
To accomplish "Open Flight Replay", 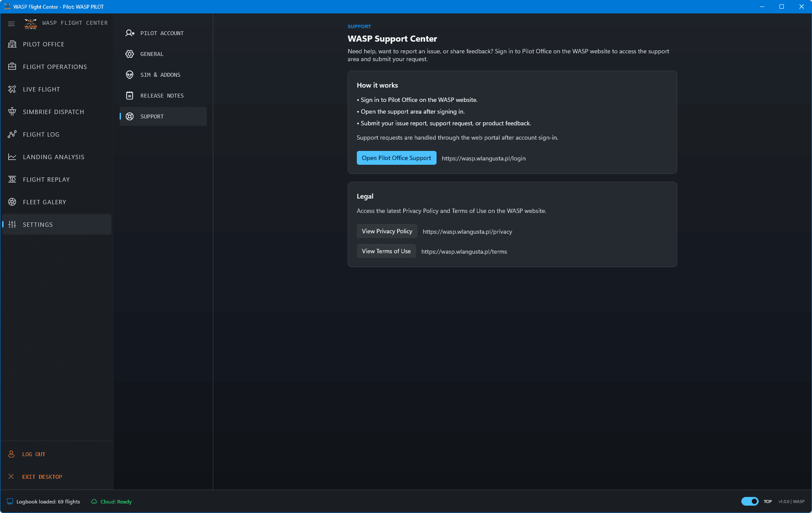I will [57, 180].
